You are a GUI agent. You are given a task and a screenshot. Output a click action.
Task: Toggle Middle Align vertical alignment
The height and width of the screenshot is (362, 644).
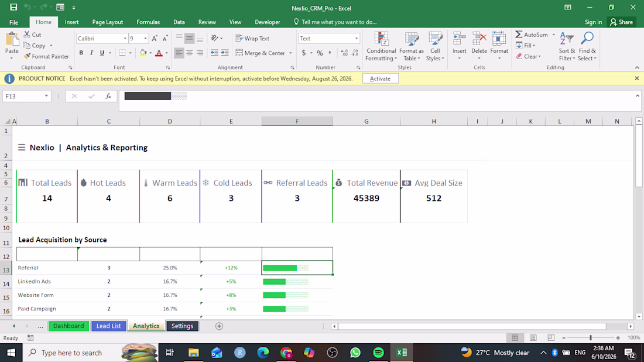pos(189,39)
